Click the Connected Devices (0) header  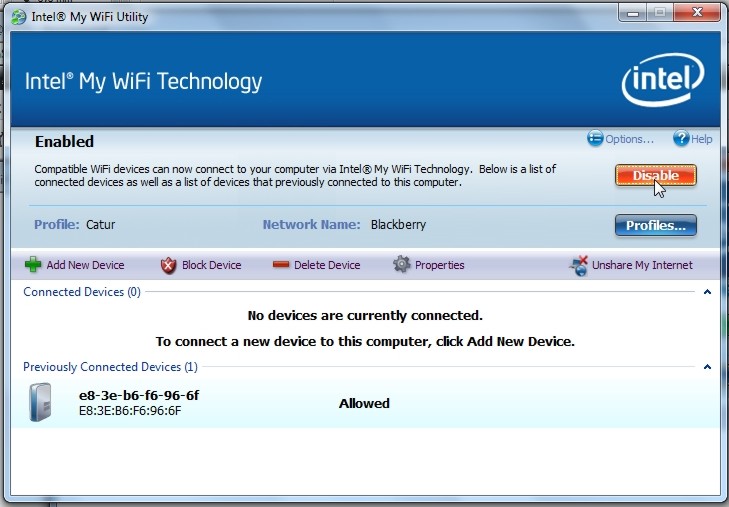pos(82,292)
